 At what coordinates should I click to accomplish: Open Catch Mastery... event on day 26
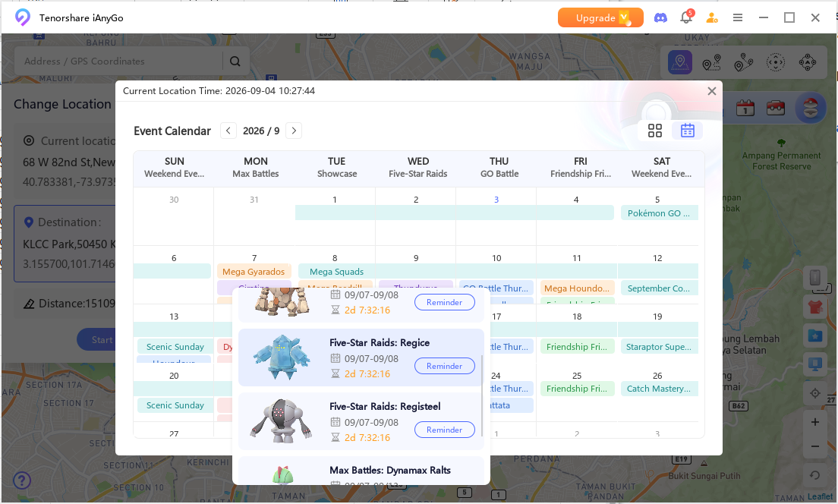(659, 389)
